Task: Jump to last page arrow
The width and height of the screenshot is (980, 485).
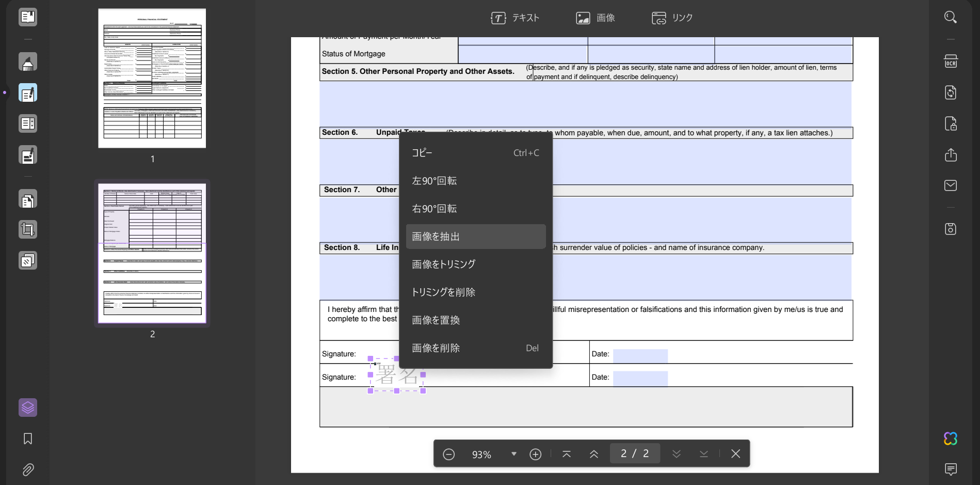Action: [704, 453]
